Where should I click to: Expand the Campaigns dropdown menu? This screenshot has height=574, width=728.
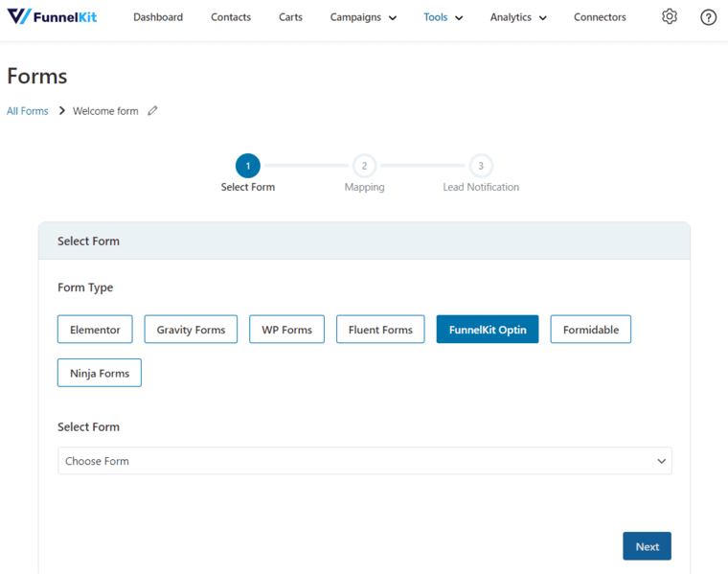coord(363,17)
